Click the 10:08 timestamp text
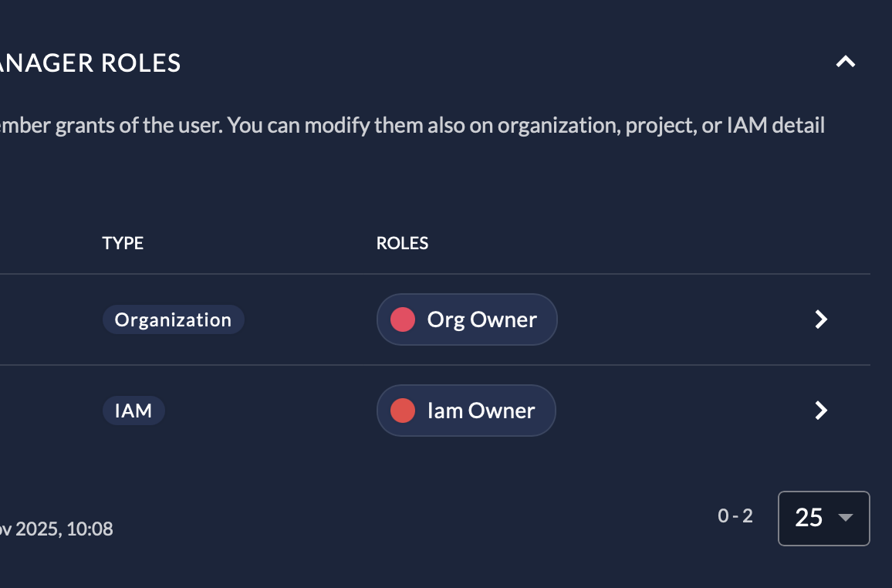892x588 pixels. click(90, 529)
